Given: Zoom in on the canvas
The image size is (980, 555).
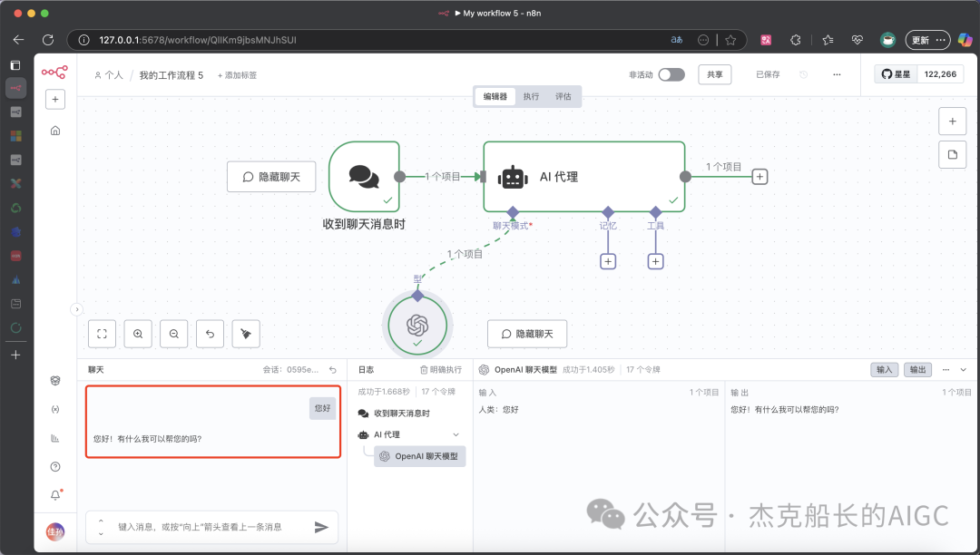Looking at the screenshot, I should 138,334.
